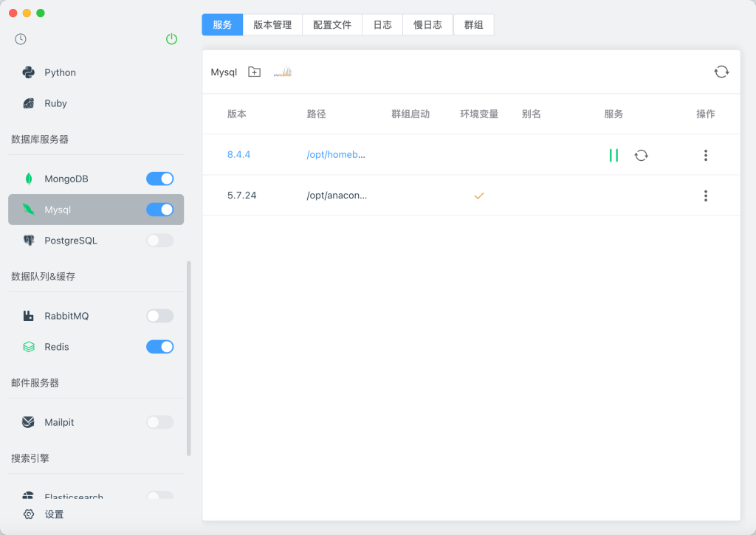Viewport: 756px width, 535px height.
Task: Open the 慢日志 tab
Action: point(427,24)
